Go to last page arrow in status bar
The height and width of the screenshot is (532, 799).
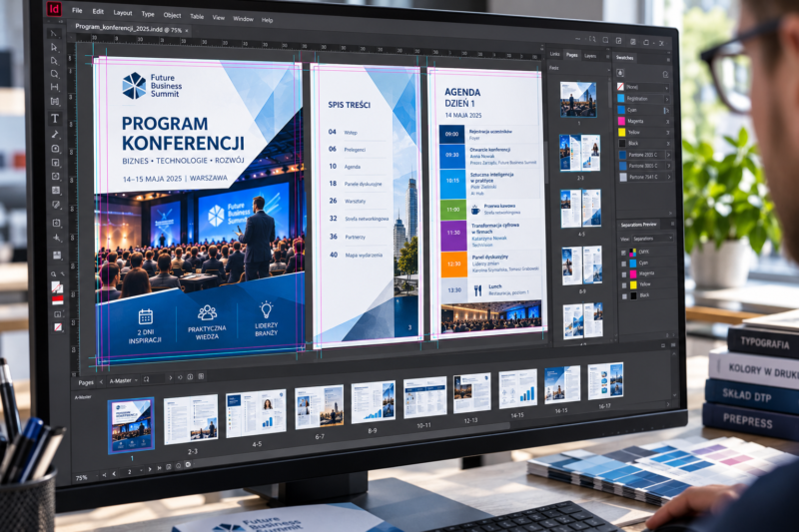pyautogui.click(x=160, y=468)
